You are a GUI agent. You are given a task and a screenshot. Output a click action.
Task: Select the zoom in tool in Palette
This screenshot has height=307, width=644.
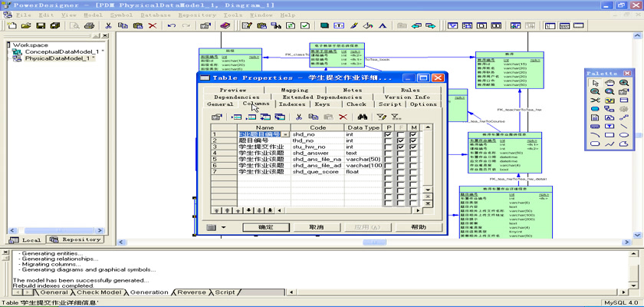624,83
